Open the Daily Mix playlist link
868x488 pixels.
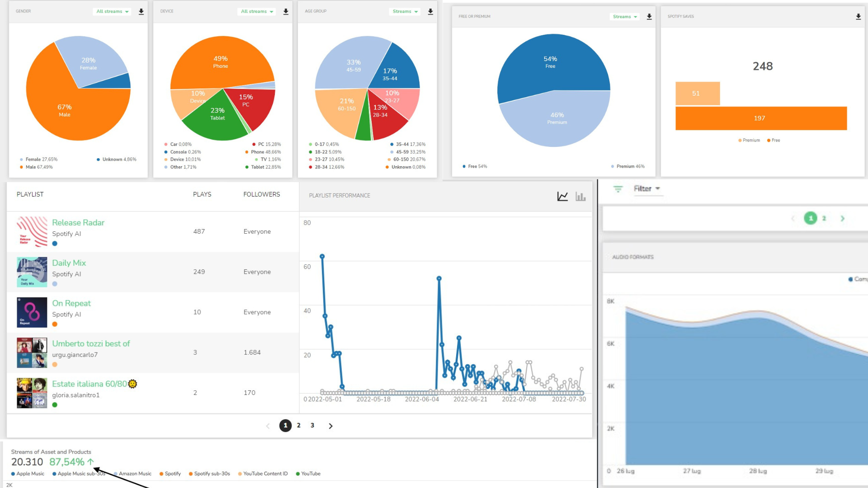click(x=69, y=263)
